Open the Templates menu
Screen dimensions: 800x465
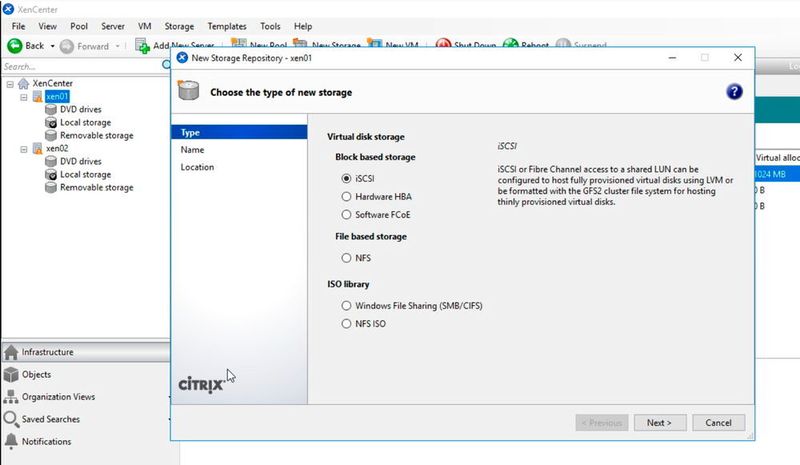coord(227,26)
